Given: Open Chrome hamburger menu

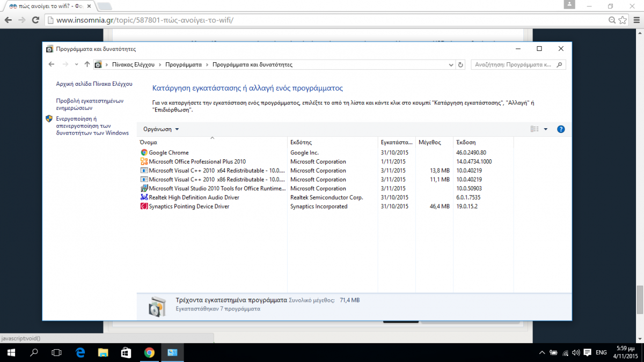Looking at the screenshot, I should (x=635, y=20).
